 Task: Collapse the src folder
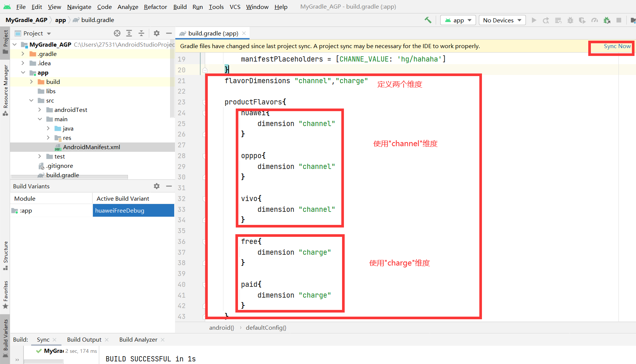point(31,100)
